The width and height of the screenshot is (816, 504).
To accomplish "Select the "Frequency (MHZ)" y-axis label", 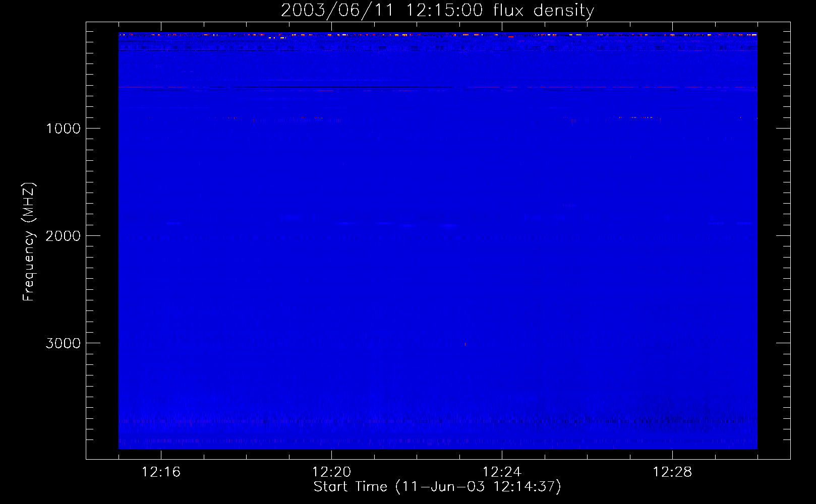I will [29, 242].
